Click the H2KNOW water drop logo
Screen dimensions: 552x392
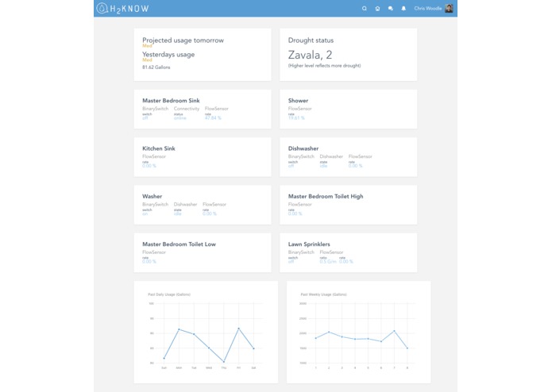[x=102, y=8]
